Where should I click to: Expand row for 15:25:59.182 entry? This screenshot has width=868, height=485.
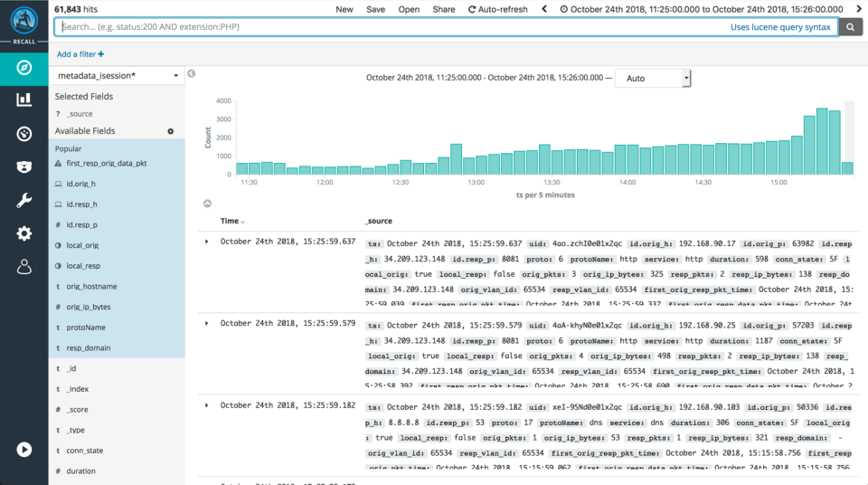(x=206, y=405)
